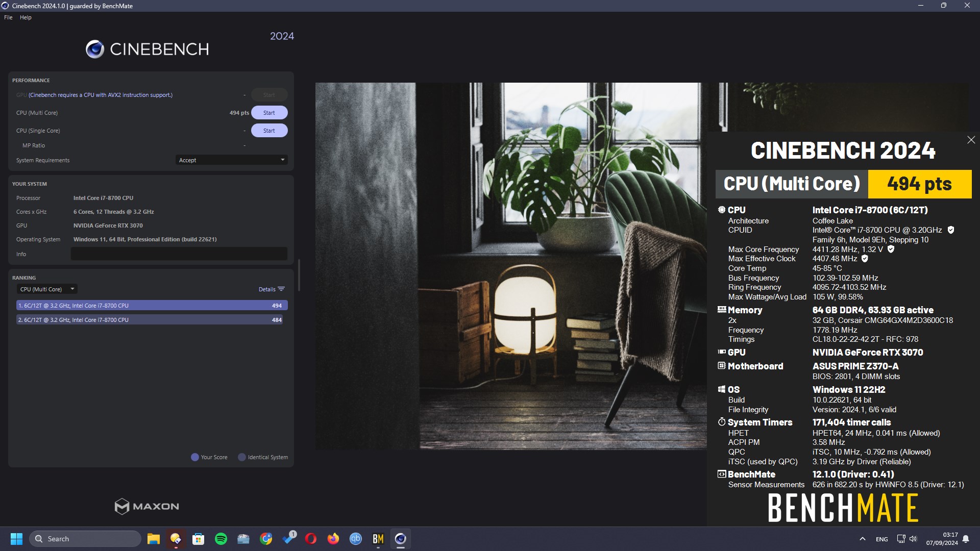Open the File menu
The width and height of the screenshot is (980, 551).
tap(8, 17)
